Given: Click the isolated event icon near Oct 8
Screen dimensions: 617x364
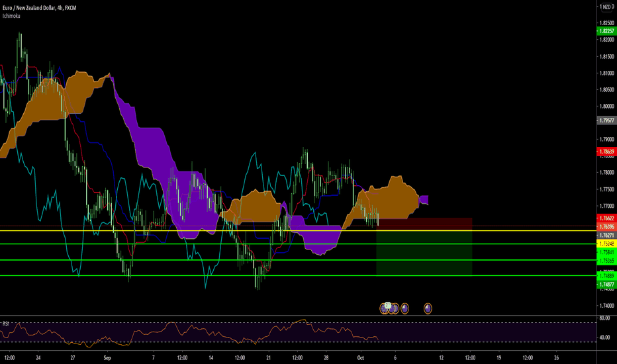Looking at the screenshot, I should [404, 308].
